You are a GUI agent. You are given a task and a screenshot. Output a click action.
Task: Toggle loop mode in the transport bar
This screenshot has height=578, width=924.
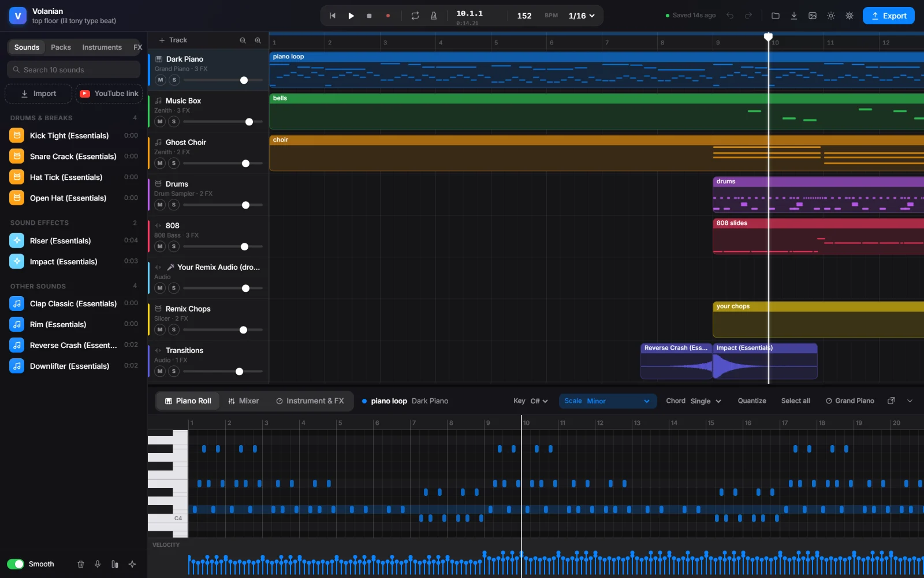point(415,16)
